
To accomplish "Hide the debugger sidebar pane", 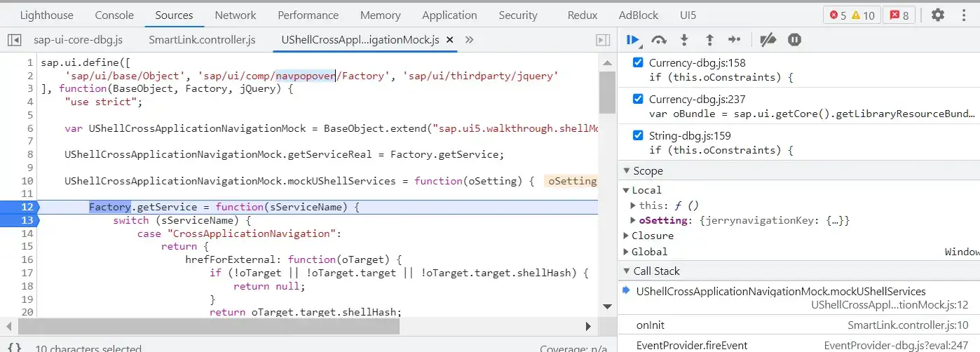I will 602,41.
